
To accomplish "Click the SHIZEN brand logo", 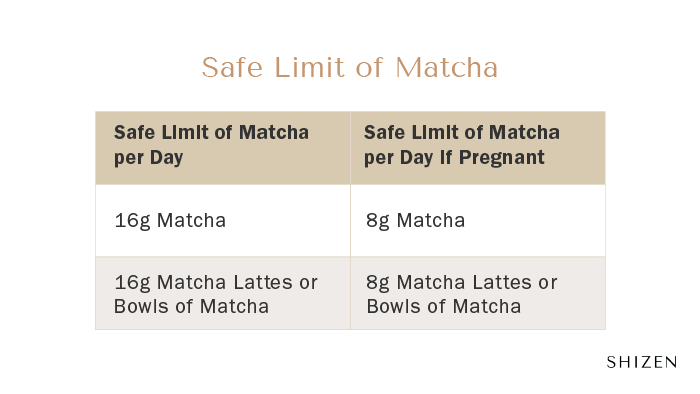I will (642, 362).
